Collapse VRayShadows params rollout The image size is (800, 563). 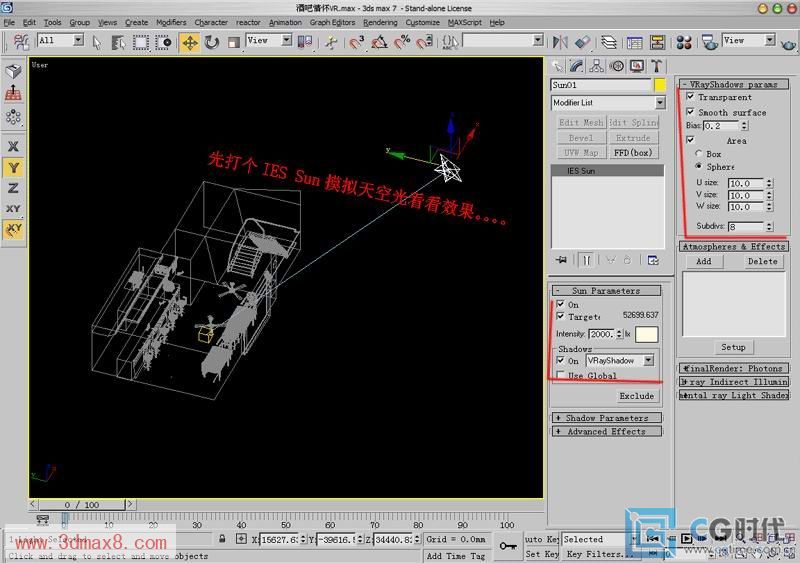[733, 84]
